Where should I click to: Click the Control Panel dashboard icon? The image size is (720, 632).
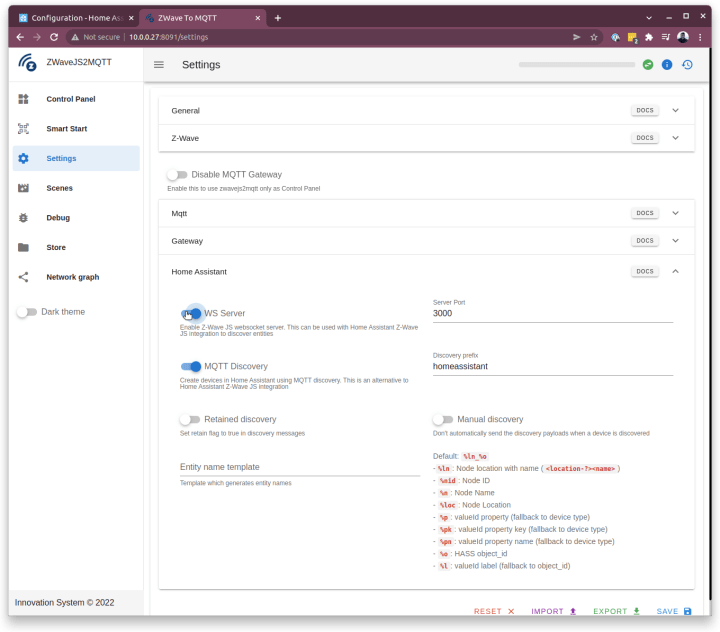click(x=23, y=99)
